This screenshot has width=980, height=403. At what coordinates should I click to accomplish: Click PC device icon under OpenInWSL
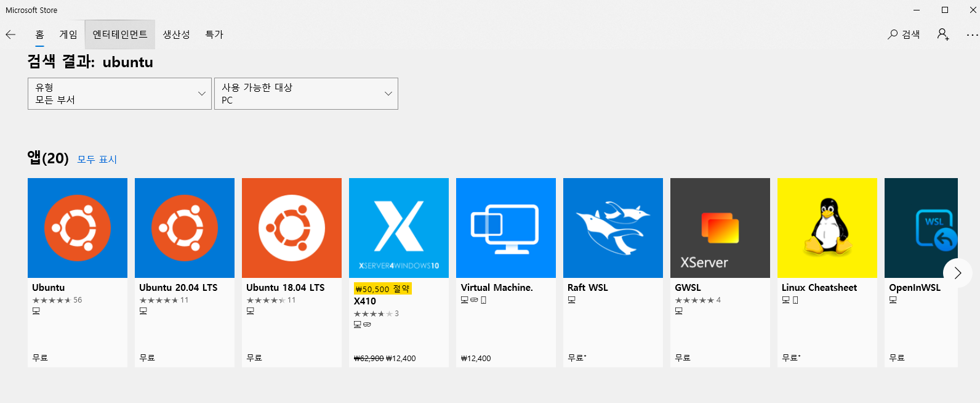click(x=893, y=300)
